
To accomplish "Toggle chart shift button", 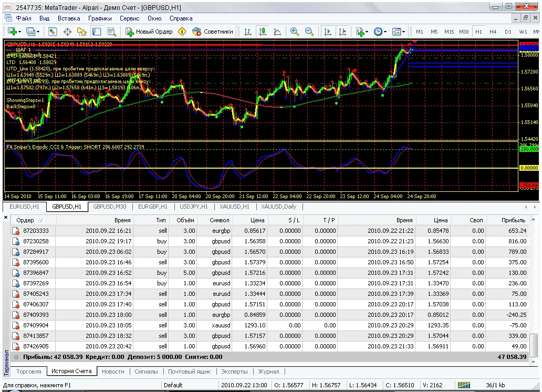I will click(342, 32).
